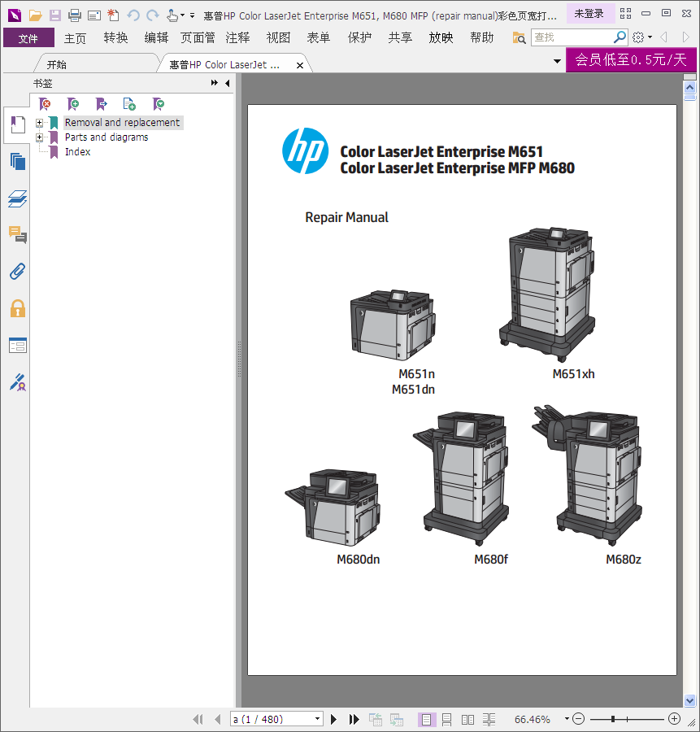Open the quick access toolbar customize arrow
The width and height of the screenshot is (700, 732).
(x=192, y=15)
